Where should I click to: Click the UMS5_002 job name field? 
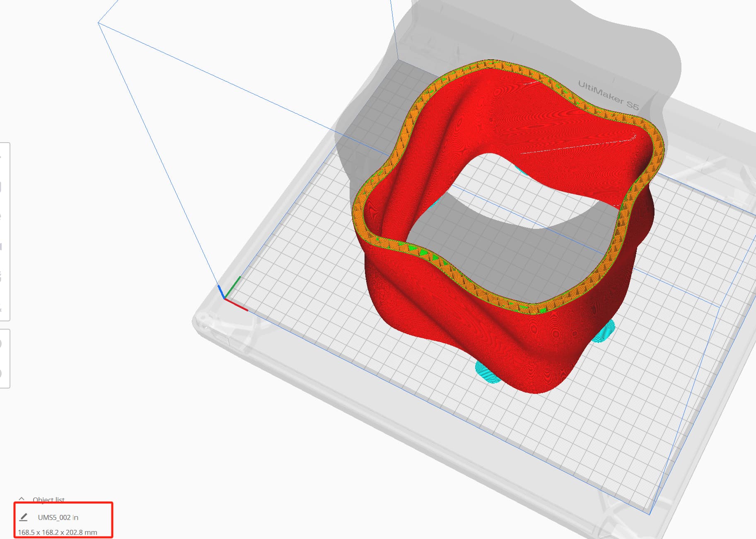pyautogui.click(x=58, y=517)
